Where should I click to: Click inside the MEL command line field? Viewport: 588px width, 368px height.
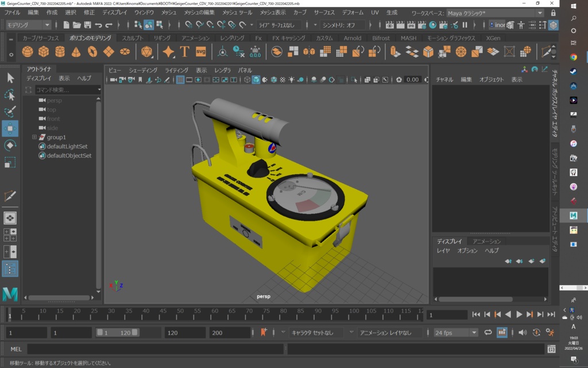[144, 349]
